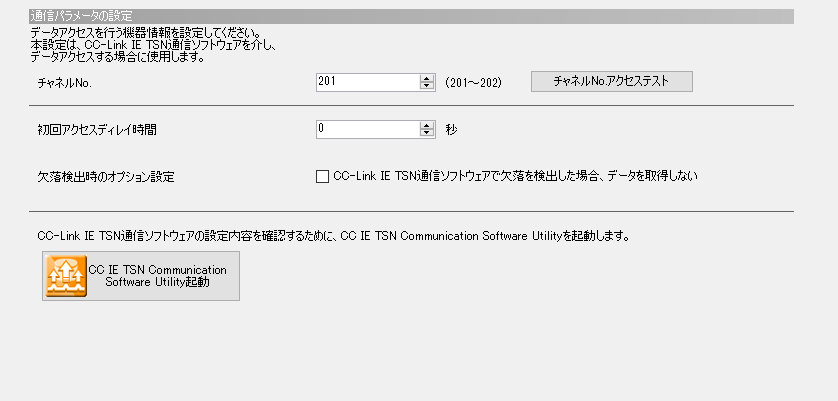Launch CC IE TSN Communication Software Utility起動
The image size is (838, 401).
point(157,276)
